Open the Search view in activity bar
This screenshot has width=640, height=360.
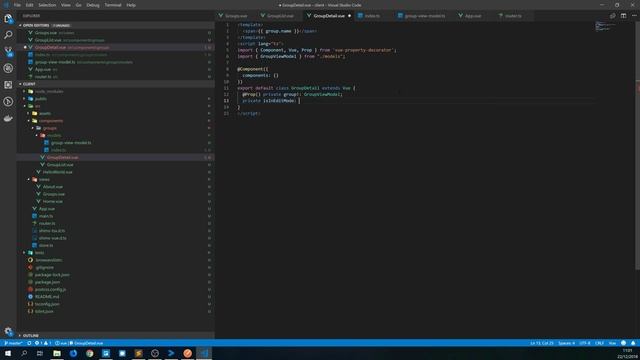8,35
